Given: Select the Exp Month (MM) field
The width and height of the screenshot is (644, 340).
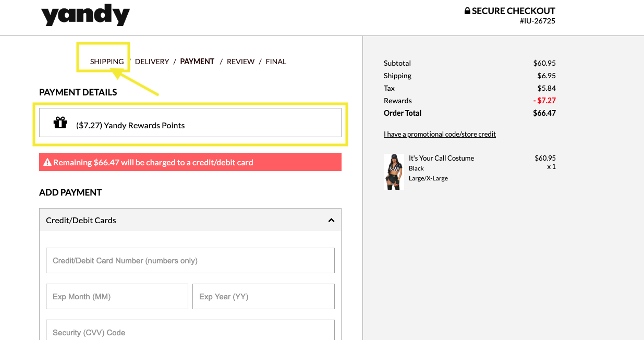Looking at the screenshot, I should 117,296.
